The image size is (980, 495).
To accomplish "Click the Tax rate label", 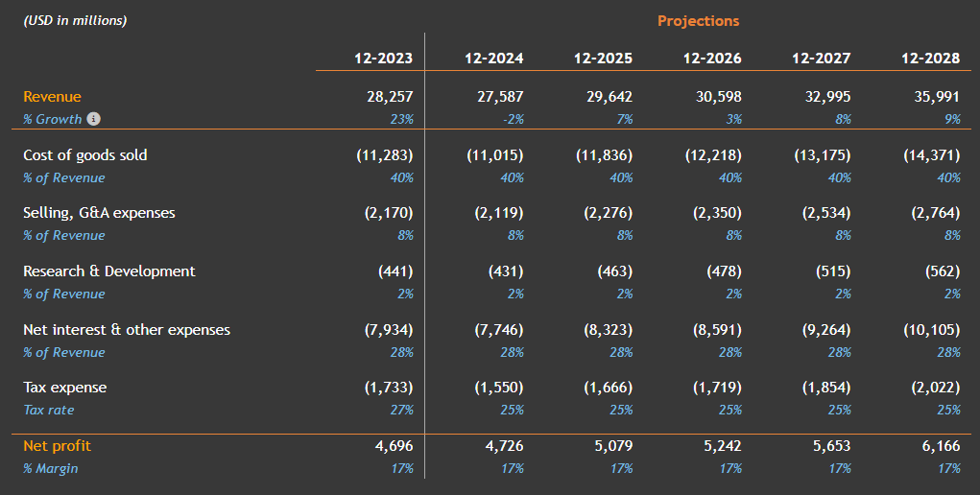I will (48, 411).
